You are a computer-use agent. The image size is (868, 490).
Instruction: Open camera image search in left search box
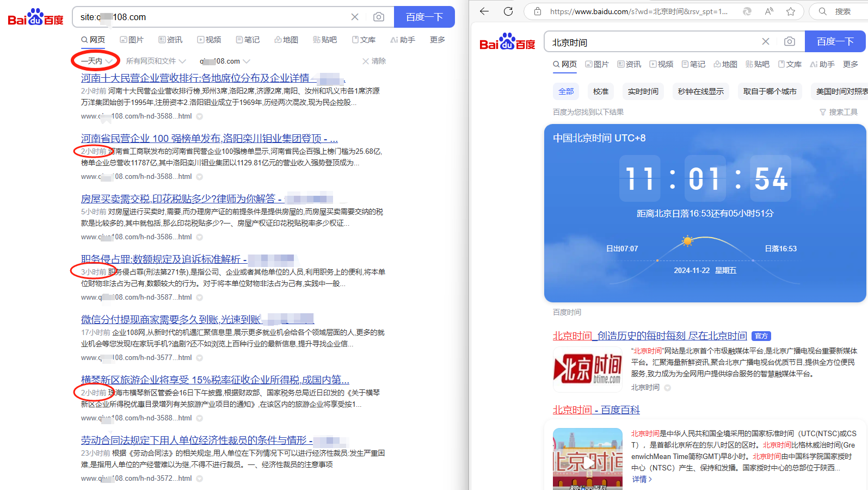[x=379, y=17]
